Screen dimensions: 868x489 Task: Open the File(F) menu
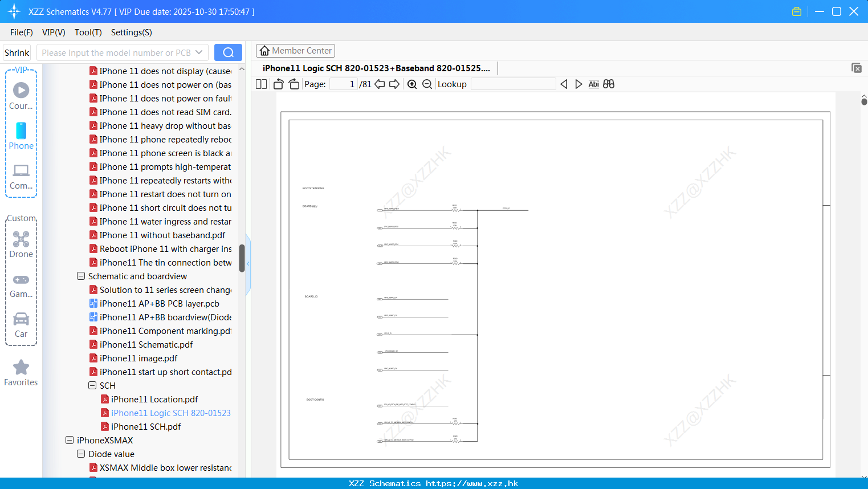pos(22,32)
